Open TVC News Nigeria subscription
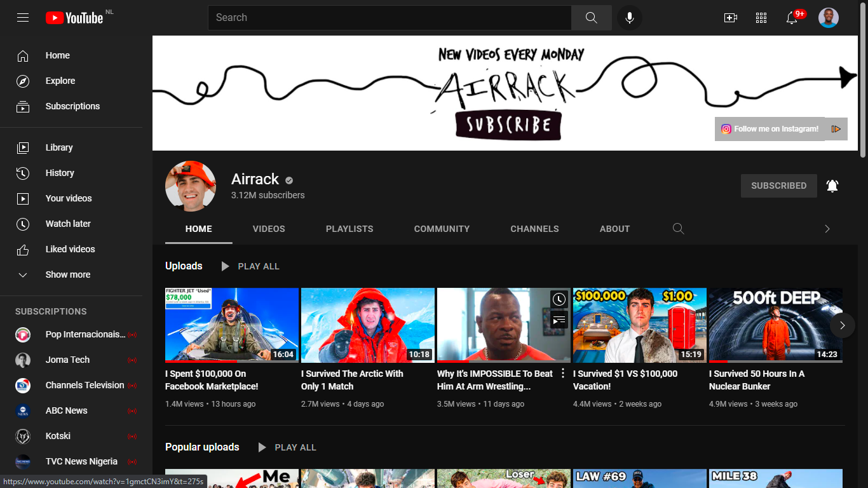 71,461
